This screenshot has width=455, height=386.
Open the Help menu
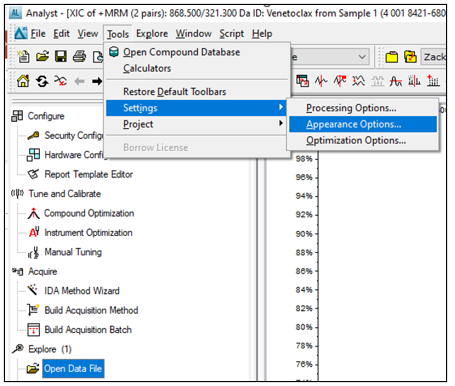(x=262, y=34)
